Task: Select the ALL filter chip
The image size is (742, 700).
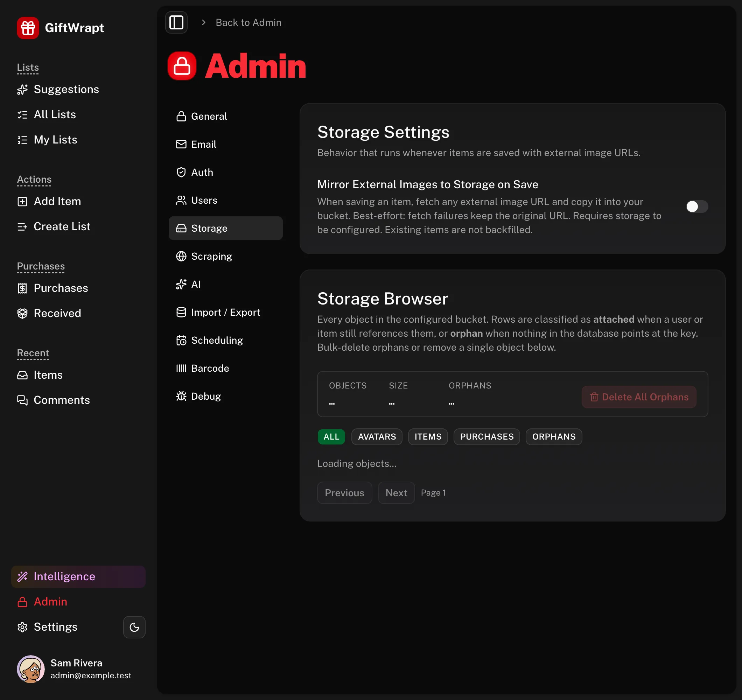Action: (331, 437)
